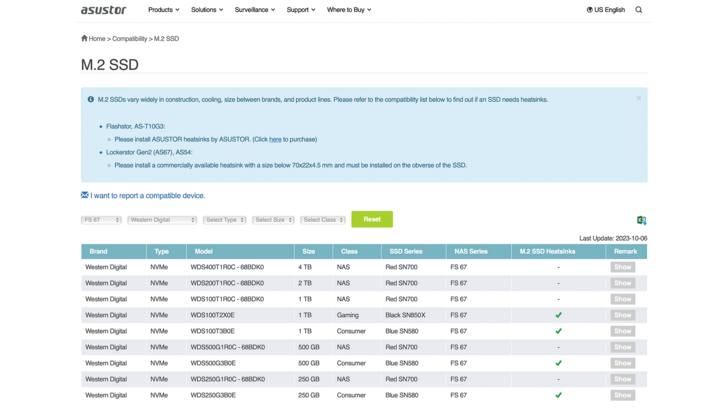Expand the Select Size dropdown
This screenshot has height=410, width=728.
[273, 220]
